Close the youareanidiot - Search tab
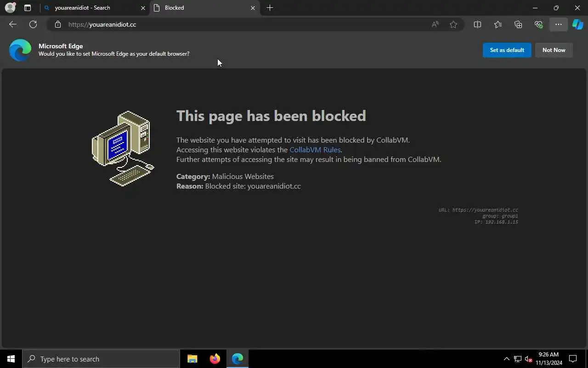 coord(143,8)
